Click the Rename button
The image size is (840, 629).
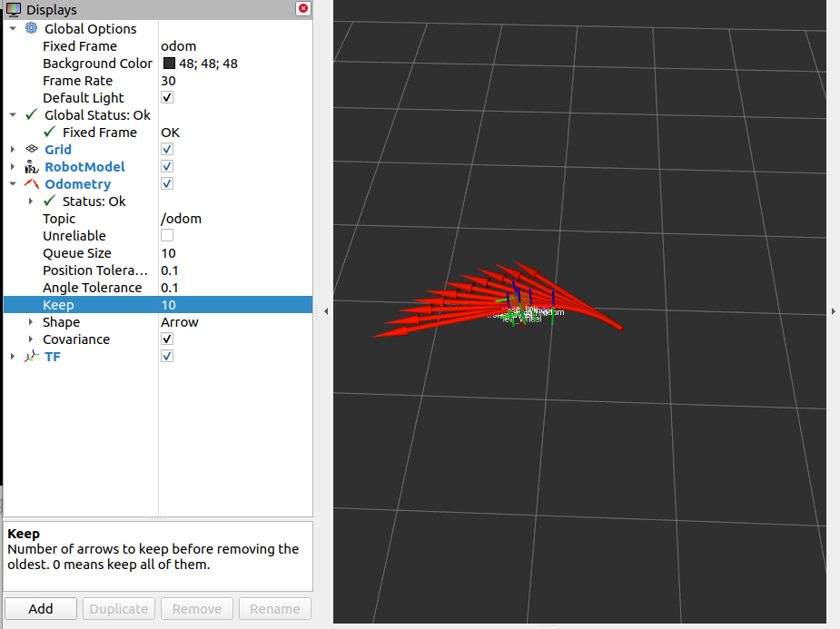click(x=275, y=609)
